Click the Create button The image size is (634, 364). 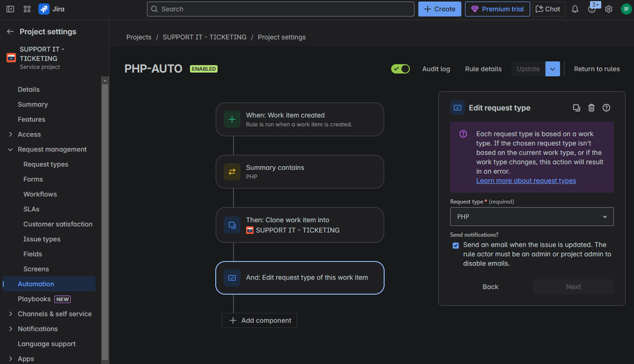440,9
